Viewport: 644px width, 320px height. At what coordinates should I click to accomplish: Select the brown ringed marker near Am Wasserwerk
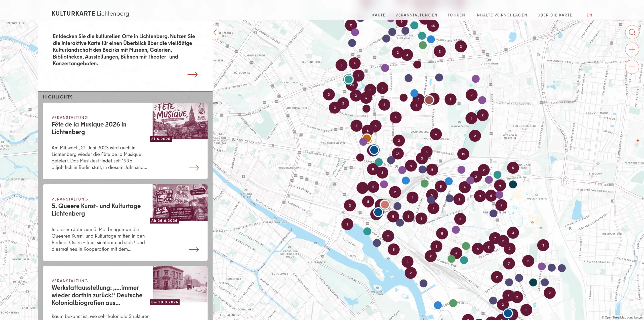[x=429, y=100]
